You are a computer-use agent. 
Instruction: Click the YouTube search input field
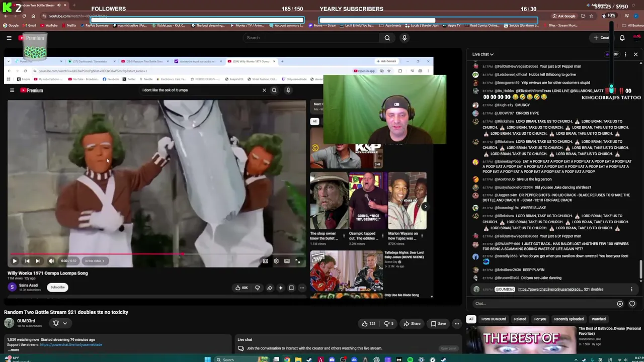click(x=311, y=38)
